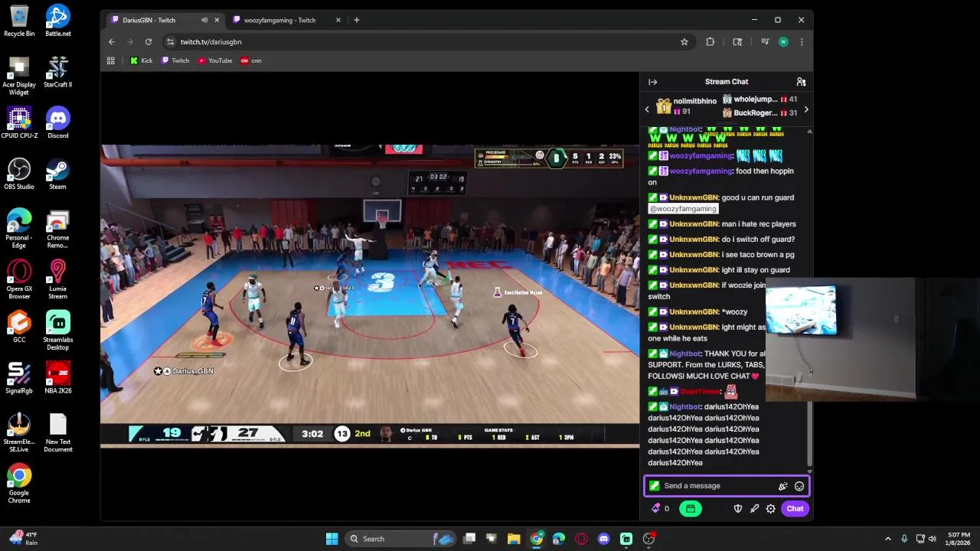This screenshot has height=551, width=980.
Task: Switch to woozyfamgaming - Twitch tab
Action: 279,20
